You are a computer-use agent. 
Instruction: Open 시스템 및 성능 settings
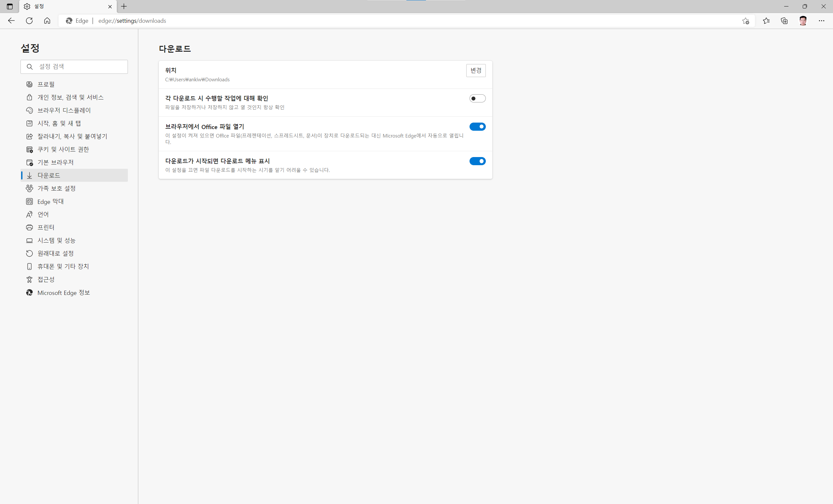click(57, 240)
